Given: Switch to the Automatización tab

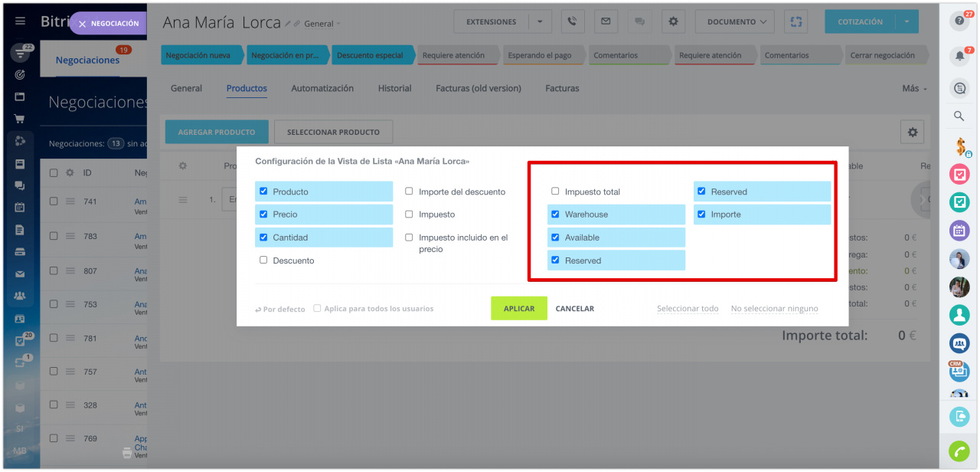Looking at the screenshot, I should pyautogui.click(x=322, y=88).
